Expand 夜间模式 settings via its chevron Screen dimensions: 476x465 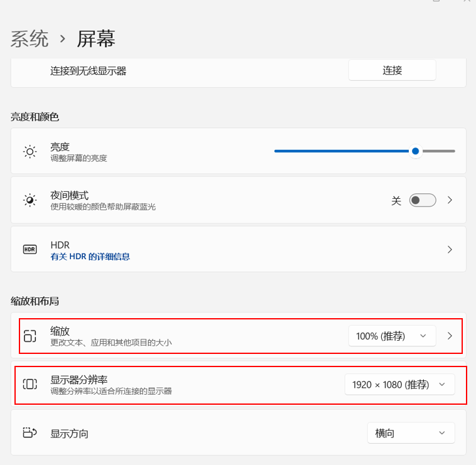click(450, 200)
